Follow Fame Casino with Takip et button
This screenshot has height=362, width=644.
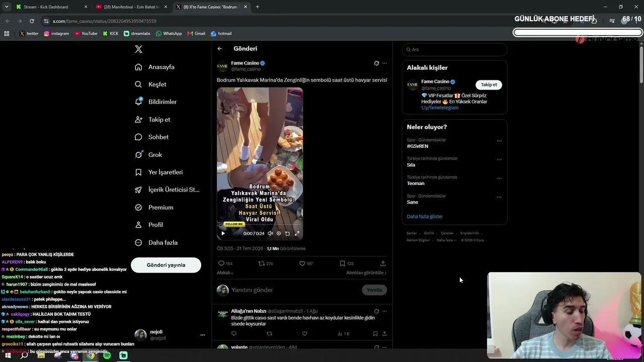(x=489, y=84)
